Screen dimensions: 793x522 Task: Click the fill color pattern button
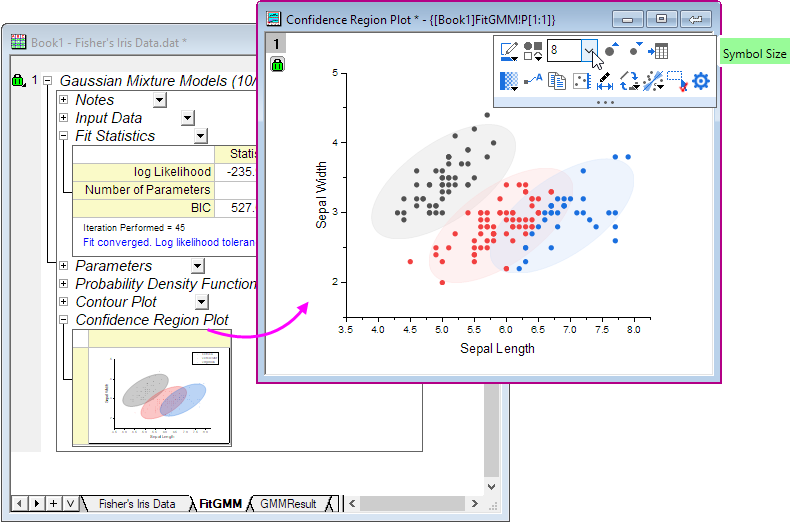click(509, 81)
